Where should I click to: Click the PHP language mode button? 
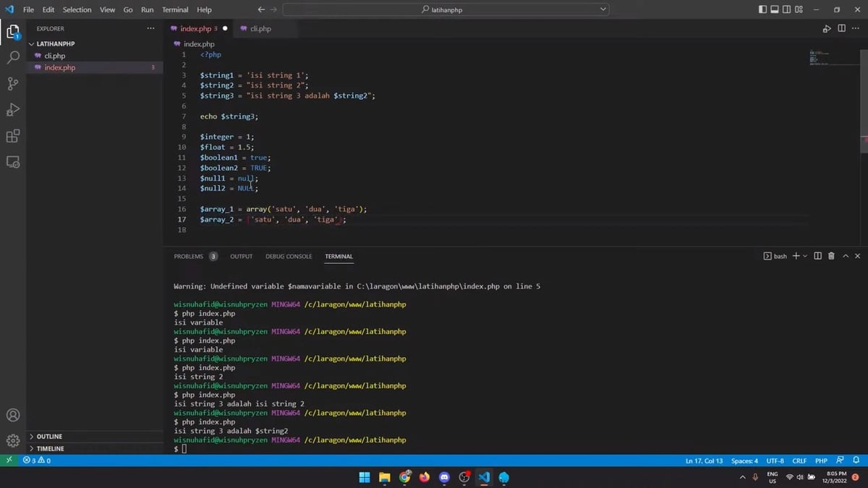(x=821, y=461)
